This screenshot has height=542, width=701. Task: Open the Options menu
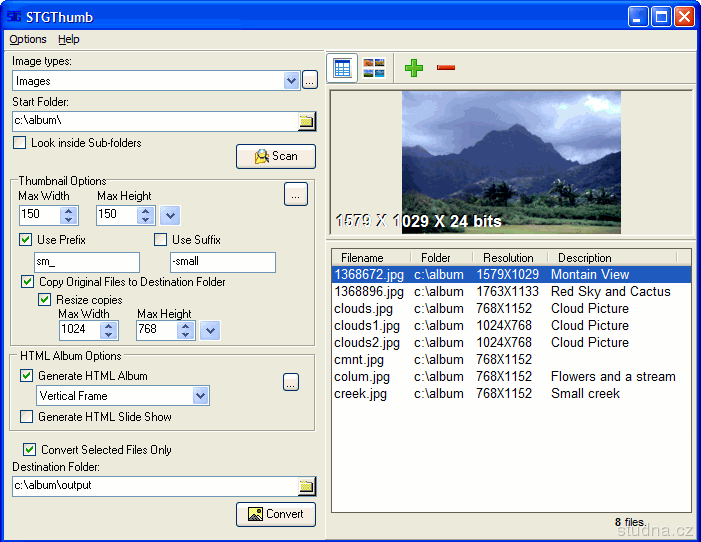click(28, 39)
